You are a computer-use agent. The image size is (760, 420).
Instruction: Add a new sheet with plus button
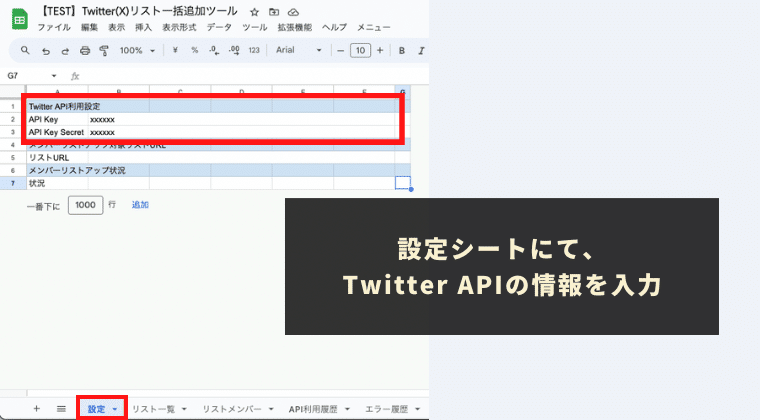(x=36, y=409)
